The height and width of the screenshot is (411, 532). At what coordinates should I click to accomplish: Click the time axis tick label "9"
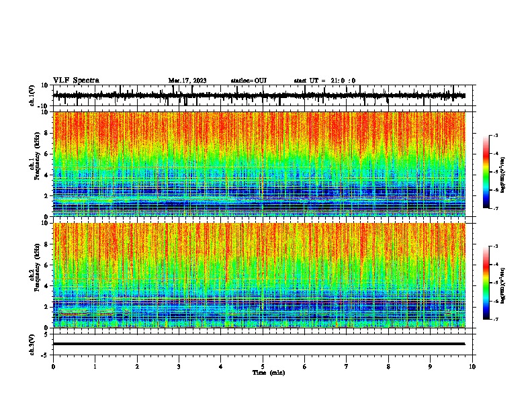(x=430, y=367)
